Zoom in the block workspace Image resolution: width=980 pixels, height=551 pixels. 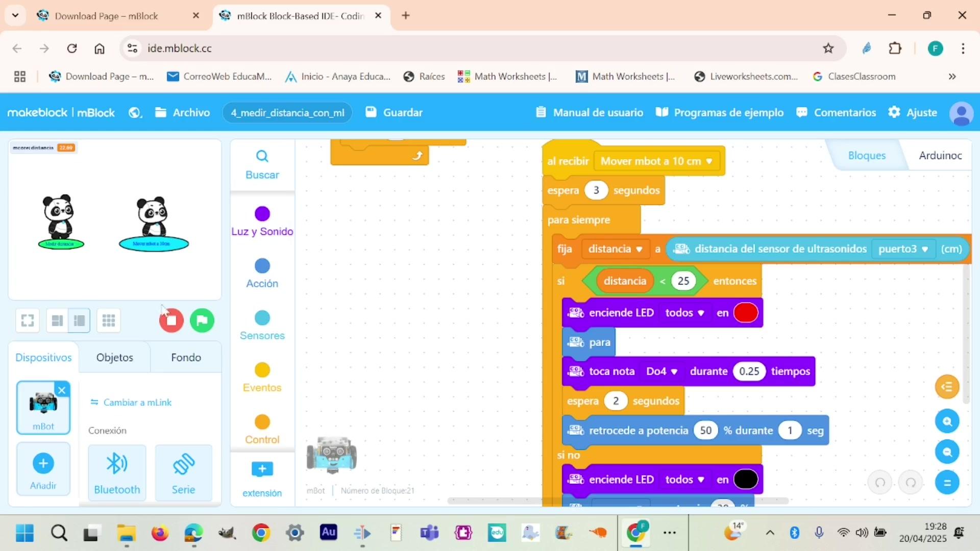tap(947, 421)
